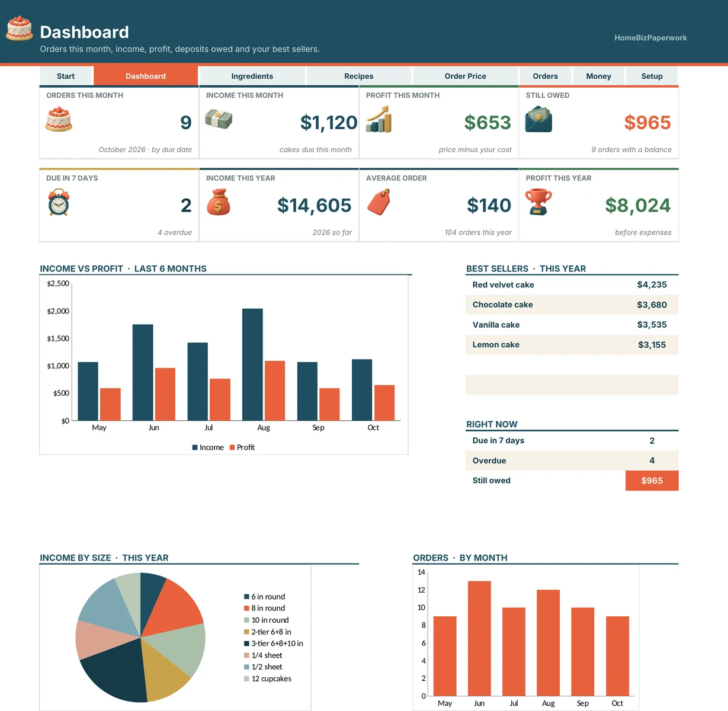Click the Income legend swatch in bar chart
The height and width of the screenshot is (711, 728).
195,447
